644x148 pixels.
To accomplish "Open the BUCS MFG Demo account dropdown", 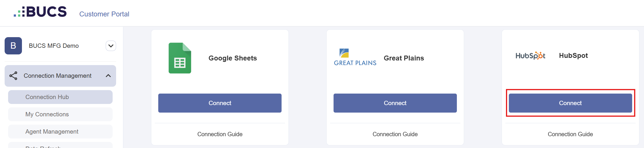I will (x=111, y=46).
